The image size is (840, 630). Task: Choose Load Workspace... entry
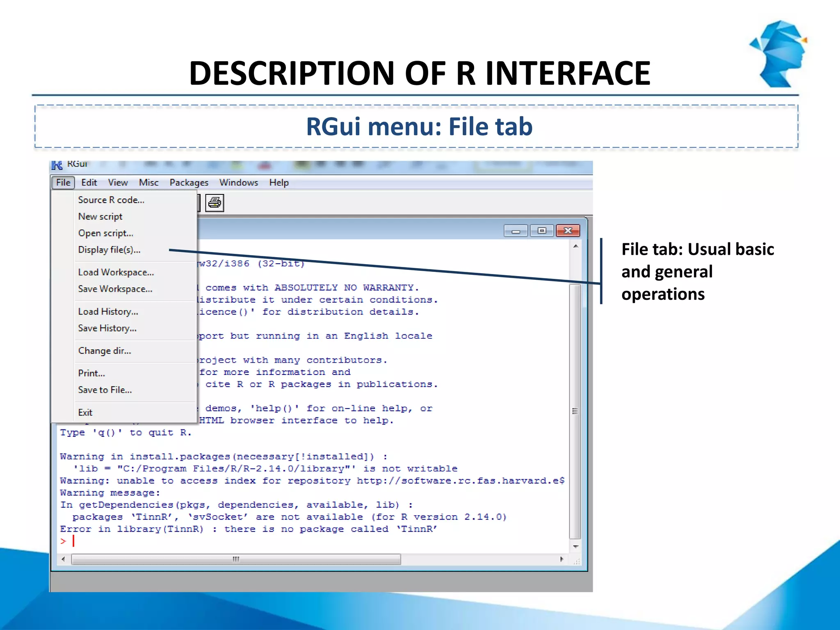coord(124,272)
